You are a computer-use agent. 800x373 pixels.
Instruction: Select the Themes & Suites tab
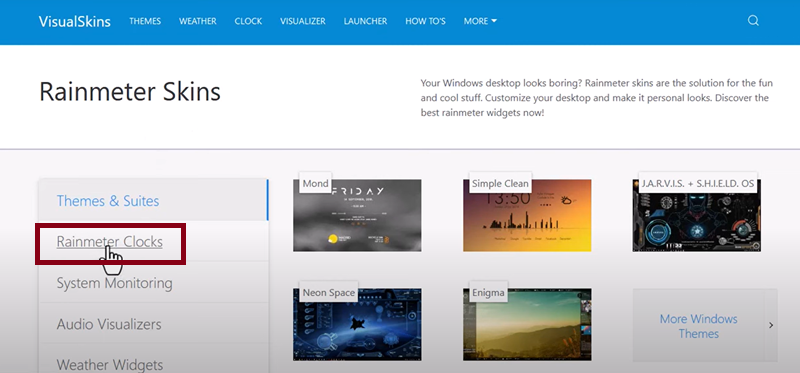153,200
